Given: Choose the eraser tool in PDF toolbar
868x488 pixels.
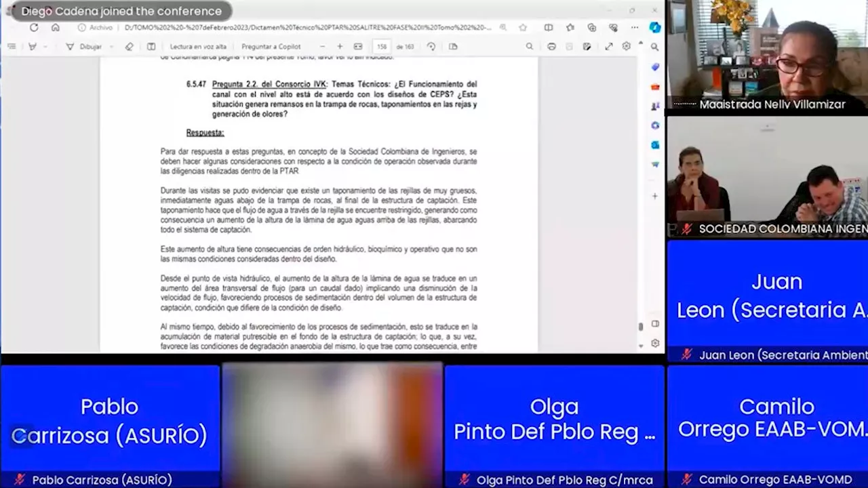Looking at the screenshot, I should [130, 47].
